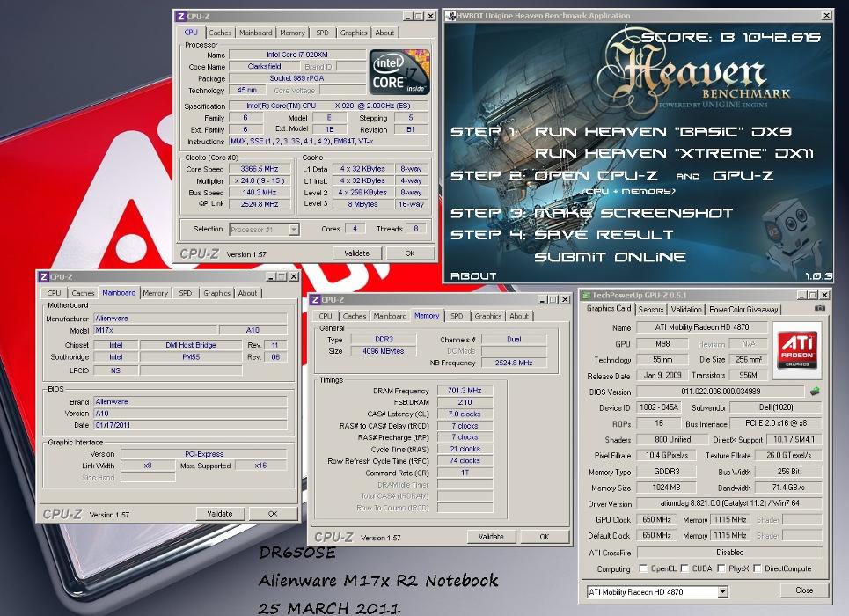Click the Close button in GPU-Z

pyautogui.click(x=804, y=590)
